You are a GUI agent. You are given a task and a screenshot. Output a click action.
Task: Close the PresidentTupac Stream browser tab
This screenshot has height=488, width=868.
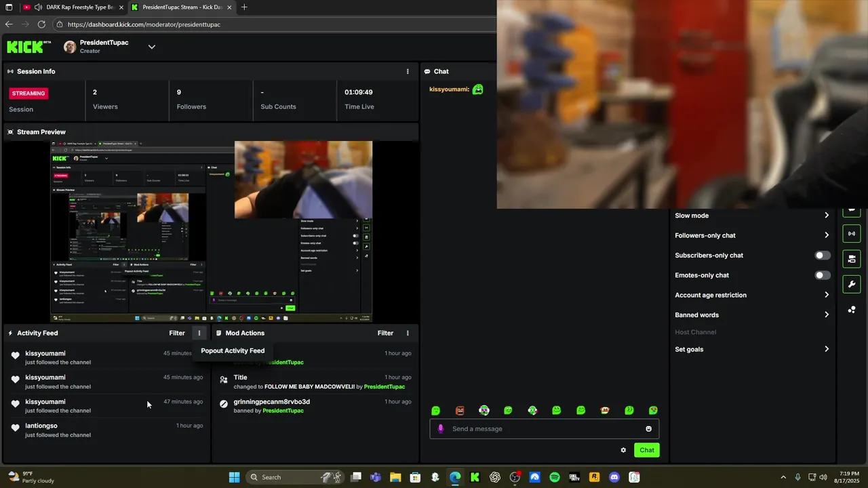tap(229, 7)
